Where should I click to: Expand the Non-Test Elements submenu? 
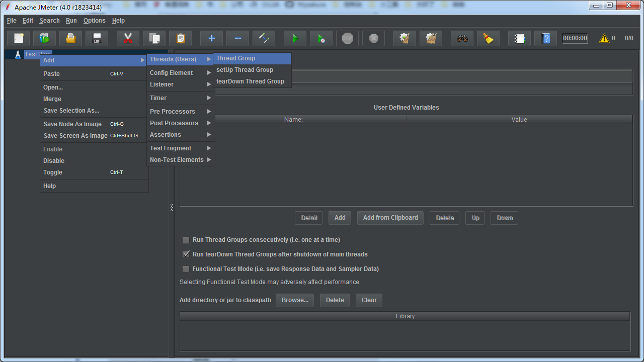(181, 160)
